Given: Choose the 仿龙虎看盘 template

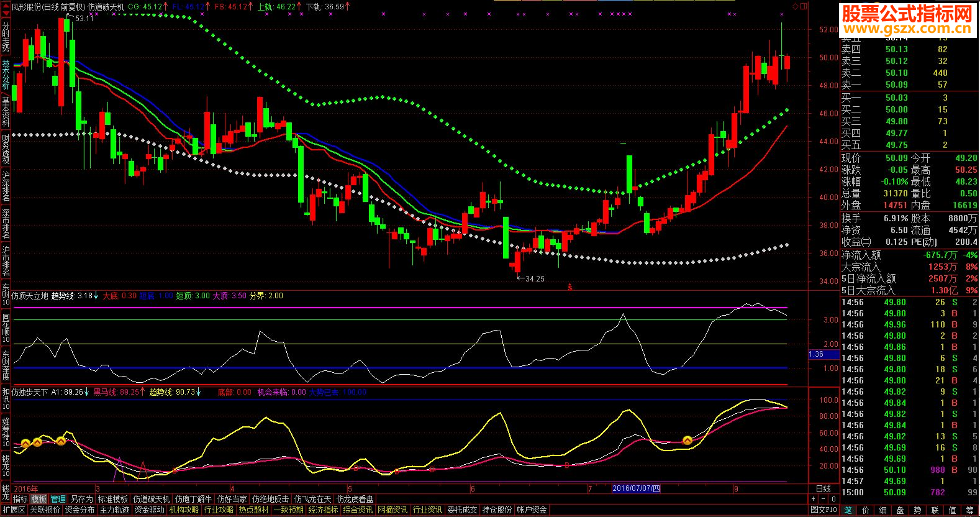Looking at the screenshot, I should coord(355,499).
